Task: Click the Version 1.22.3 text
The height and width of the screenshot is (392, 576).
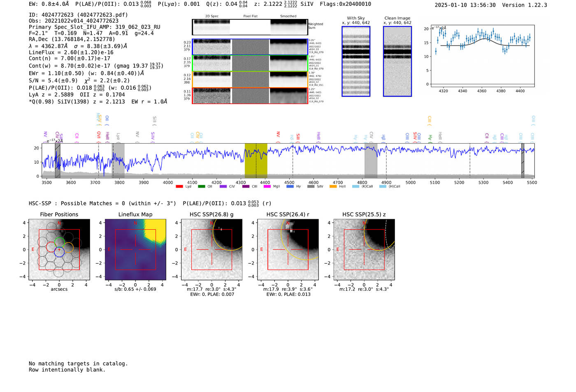Action: [x=525, y=5]
